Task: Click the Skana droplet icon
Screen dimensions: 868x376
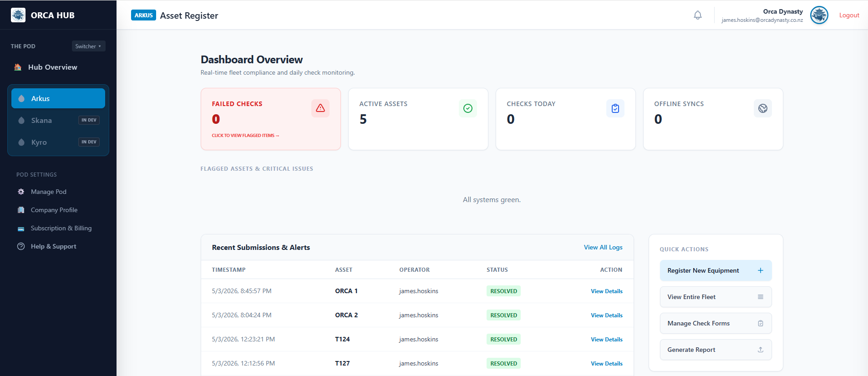Action: pyautogui.click(x=21, y=120)
